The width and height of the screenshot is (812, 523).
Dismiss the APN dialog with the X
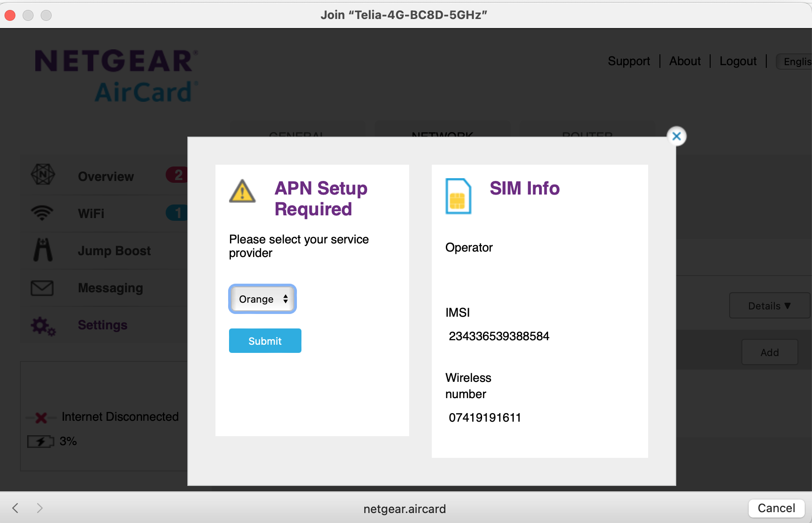(676, 136)
